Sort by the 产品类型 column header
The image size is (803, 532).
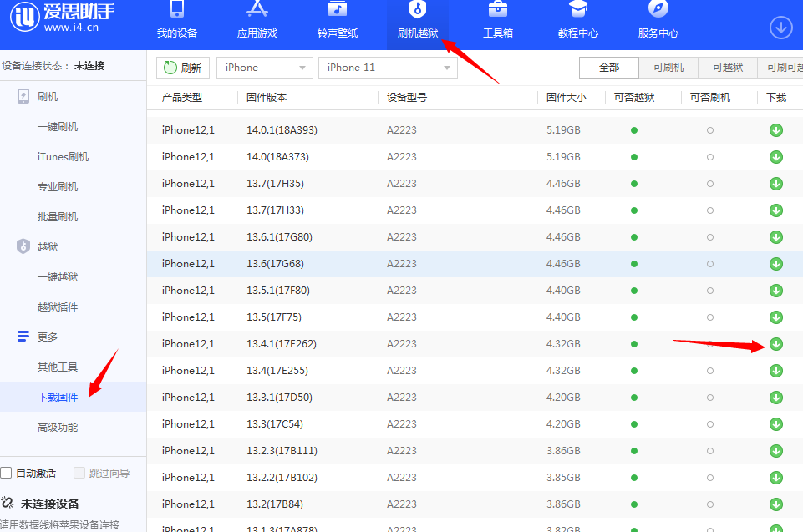182,97
